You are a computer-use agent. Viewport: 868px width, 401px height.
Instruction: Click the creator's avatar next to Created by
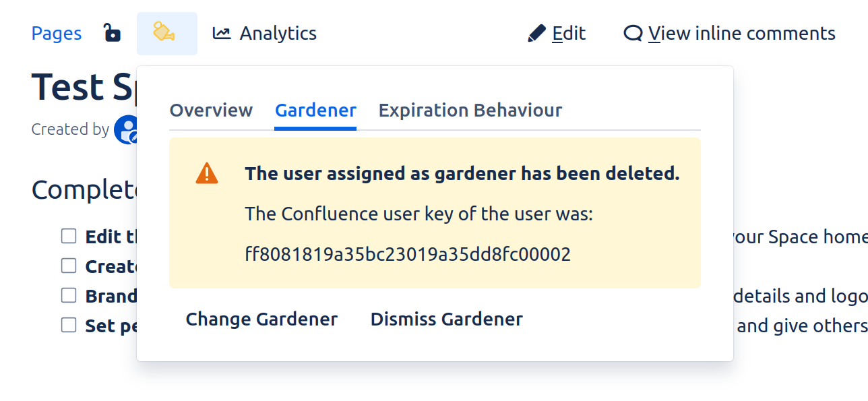[128, 129]
